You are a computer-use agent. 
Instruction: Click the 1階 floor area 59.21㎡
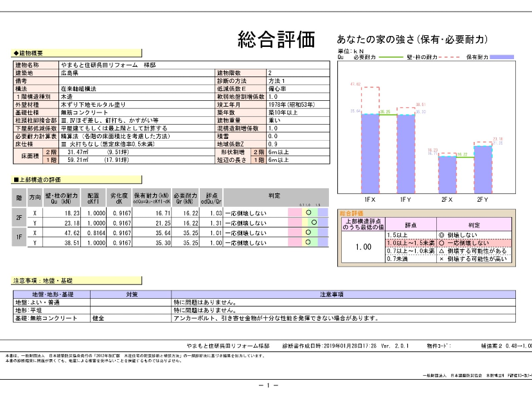78,160
